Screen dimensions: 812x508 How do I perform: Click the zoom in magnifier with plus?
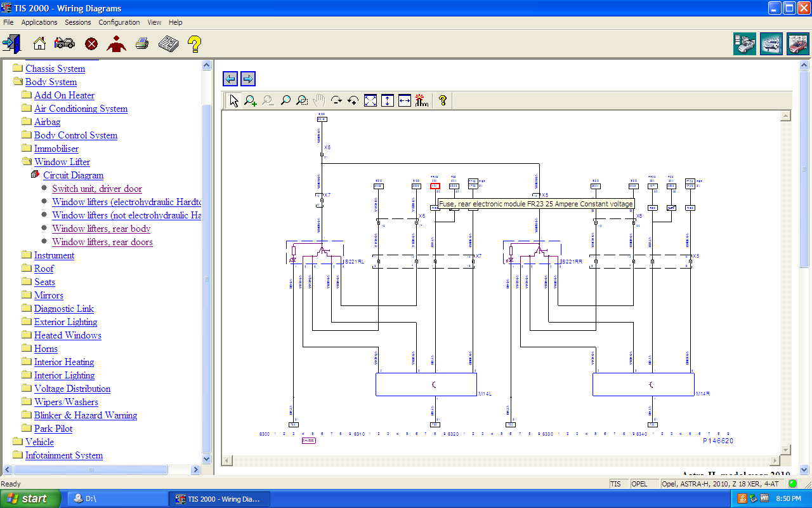click(x=251, y=100)
